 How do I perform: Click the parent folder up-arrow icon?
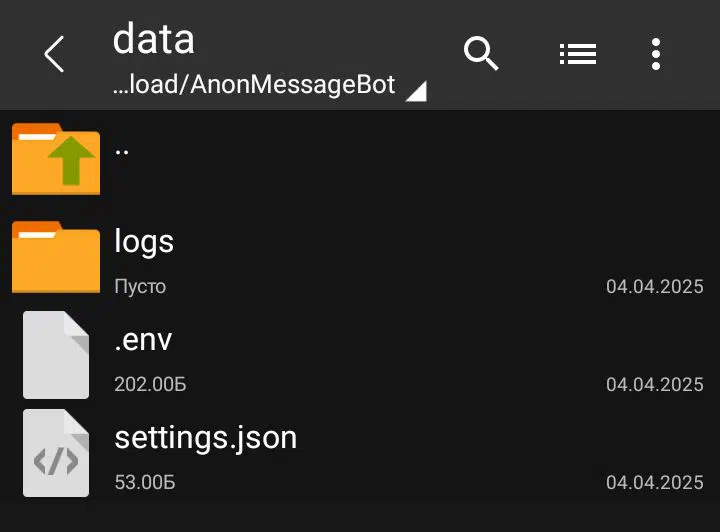point(56,159)
